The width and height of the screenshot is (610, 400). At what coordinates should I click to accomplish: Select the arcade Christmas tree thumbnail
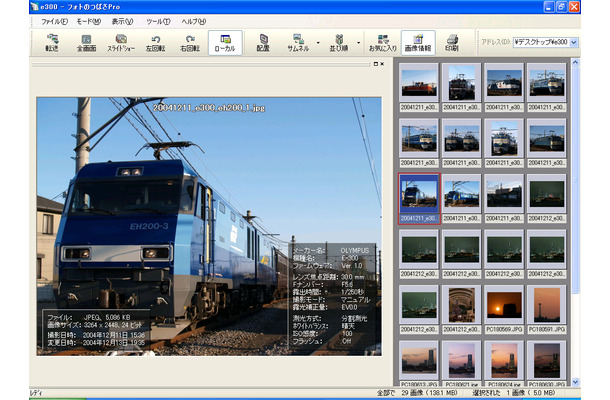click(x=461, y=305)
